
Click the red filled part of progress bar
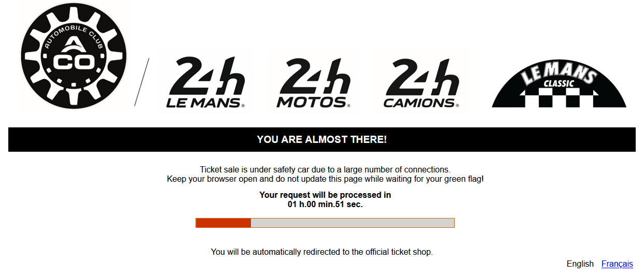[x=223, y=223]
